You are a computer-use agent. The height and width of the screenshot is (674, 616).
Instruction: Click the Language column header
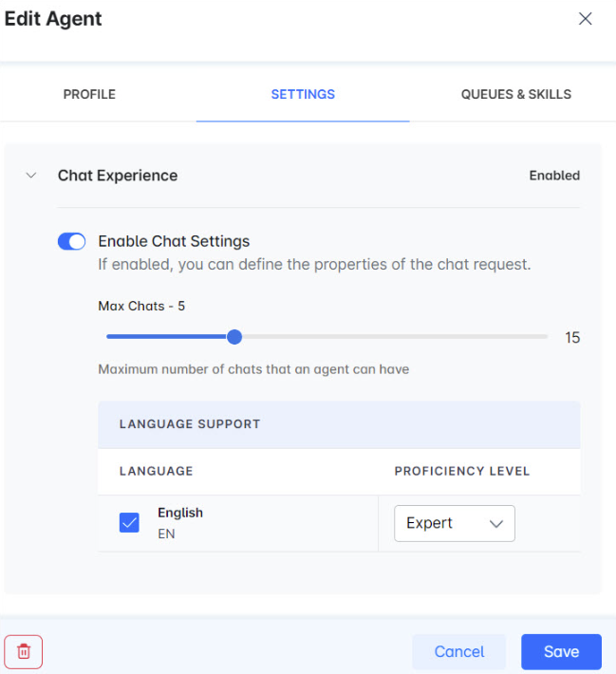coord(157,471)
